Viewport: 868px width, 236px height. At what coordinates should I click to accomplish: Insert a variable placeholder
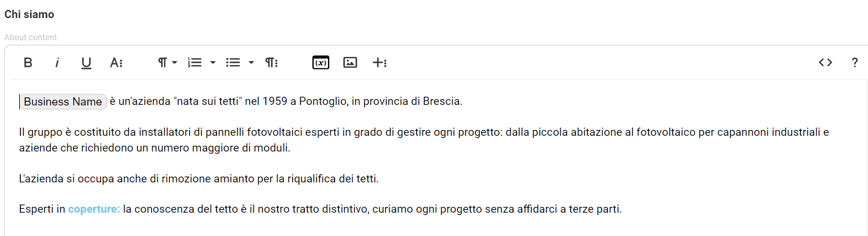pos(321,63)
